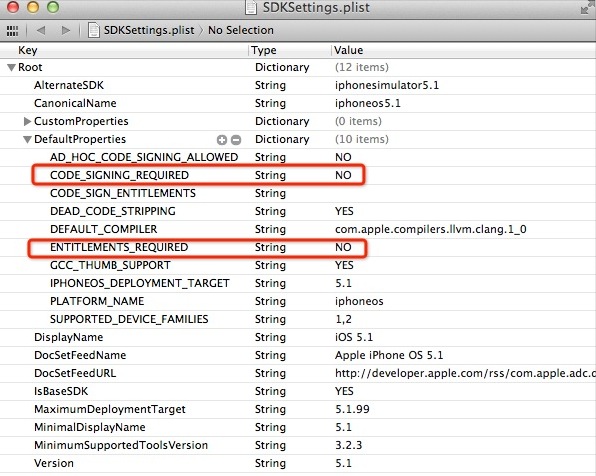Image resolution: width=596 pixels, height=476 pixels.
Task: Click the iphoneos5.1 value
Action: pos(368,103)
